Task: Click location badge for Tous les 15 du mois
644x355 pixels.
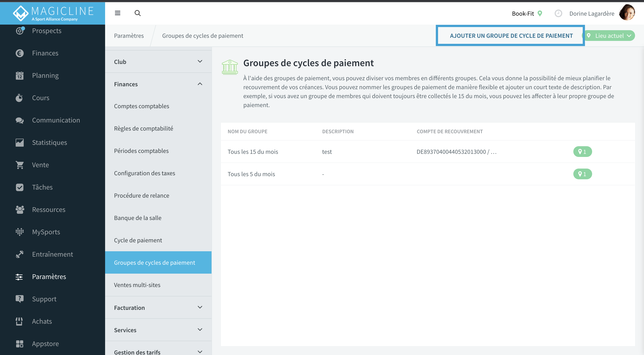Action: pos(582,152)
